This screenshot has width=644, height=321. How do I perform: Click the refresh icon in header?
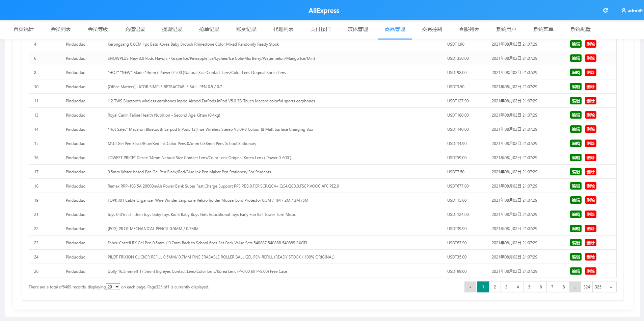(x=606, y=10)
